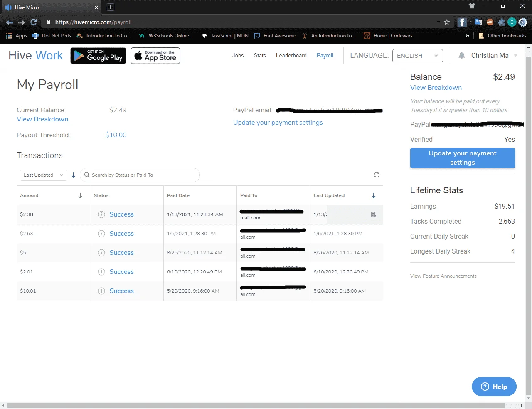Open the details icon on the 1/13 row

click(x=374, y=214)
